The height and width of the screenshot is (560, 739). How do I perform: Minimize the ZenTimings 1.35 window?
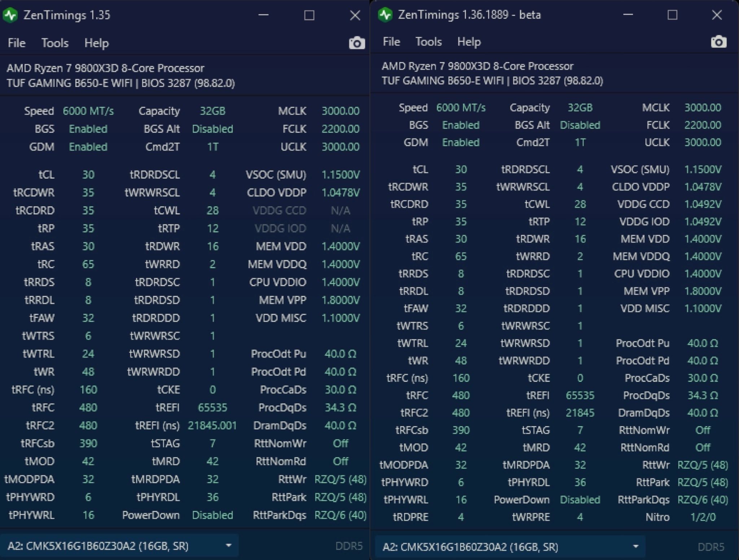click(263, 15)
